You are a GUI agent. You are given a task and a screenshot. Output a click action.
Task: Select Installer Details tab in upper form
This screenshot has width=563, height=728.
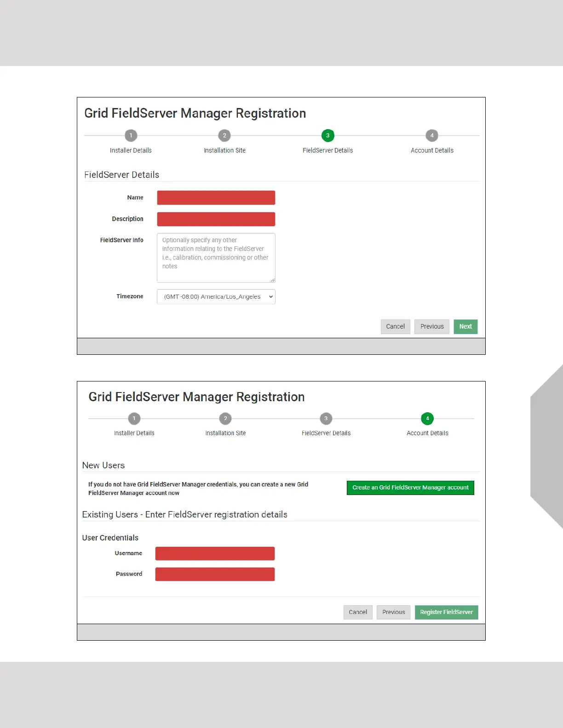click(x=131, y=150)
